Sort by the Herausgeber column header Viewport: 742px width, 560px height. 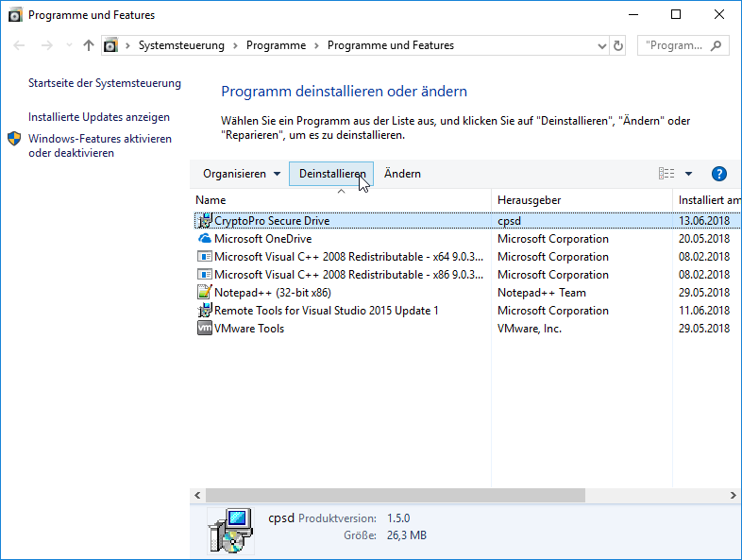(582, 200)
